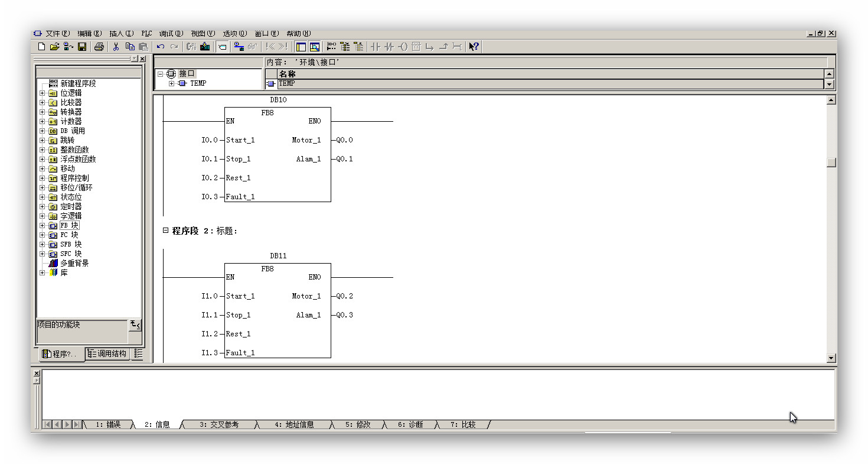Click the What's This help arrow icon

click(x=474, y=47)
